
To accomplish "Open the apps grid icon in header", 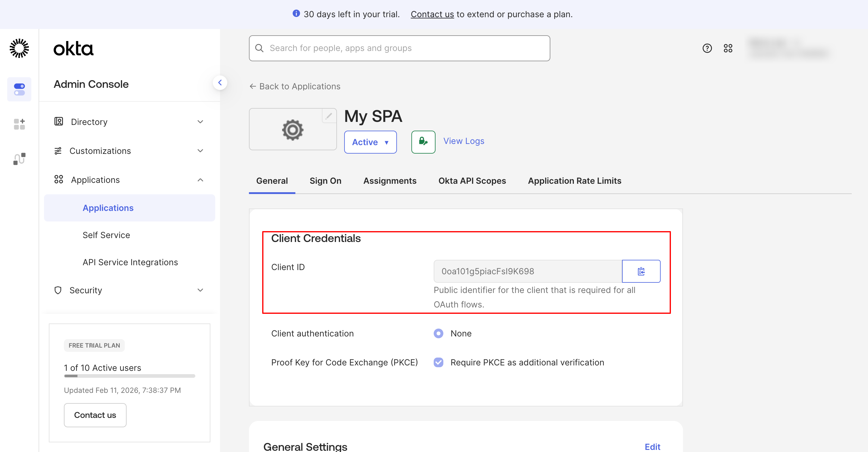I will (x=728, y=48).
